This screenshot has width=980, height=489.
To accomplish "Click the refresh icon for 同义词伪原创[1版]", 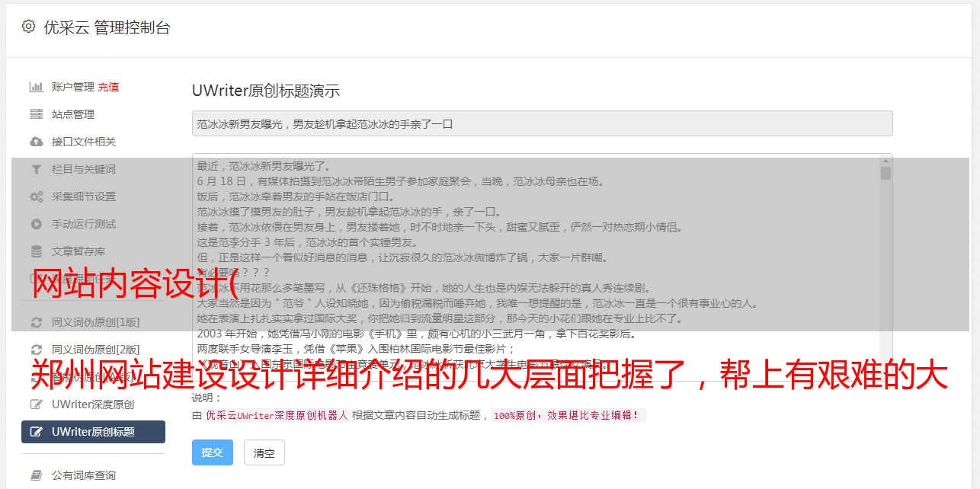I will (36, 322).
